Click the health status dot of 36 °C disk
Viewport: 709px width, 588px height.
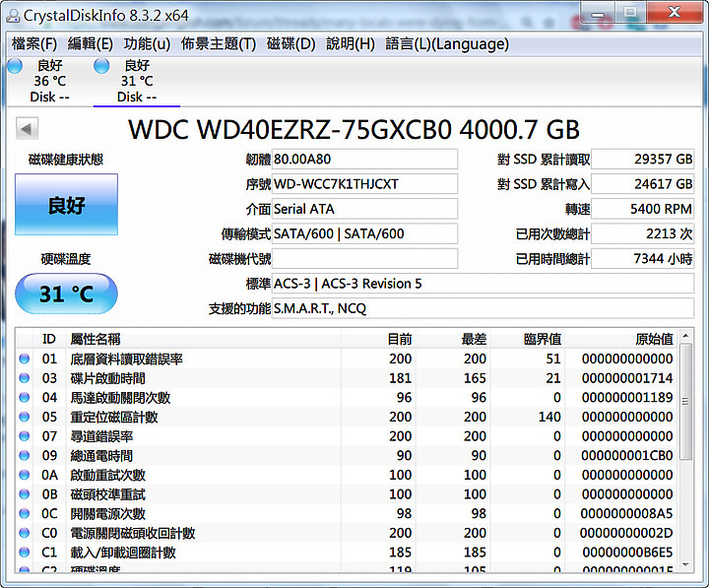[x=15, y=66]
